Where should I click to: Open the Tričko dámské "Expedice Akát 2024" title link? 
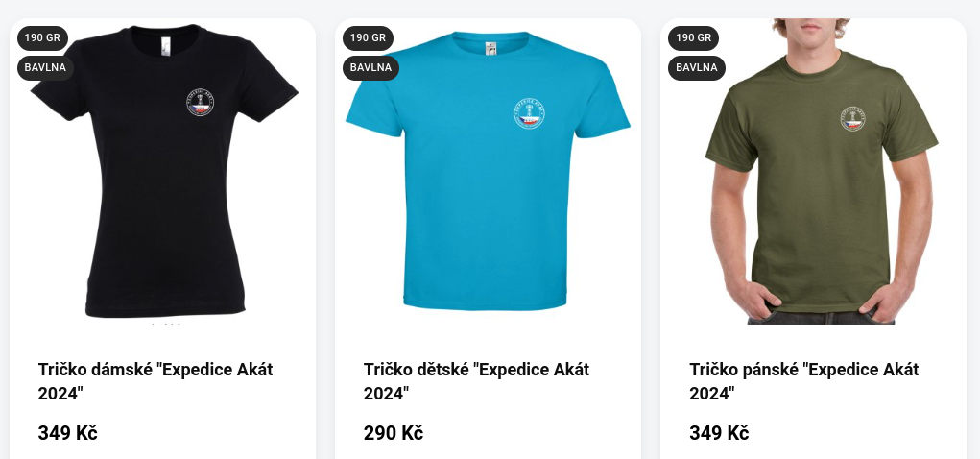click(x=155, y=381)
